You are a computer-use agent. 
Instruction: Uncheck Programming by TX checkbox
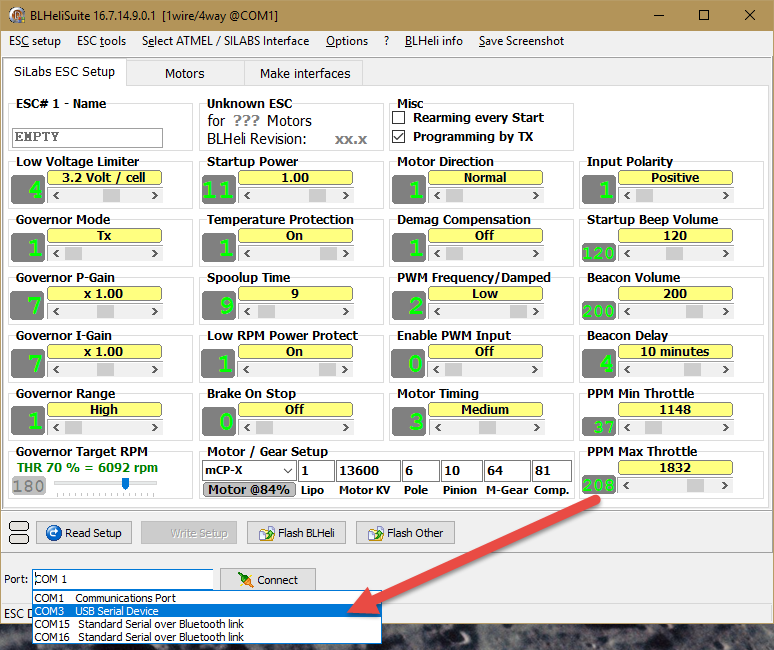click(x=398, y=136)
